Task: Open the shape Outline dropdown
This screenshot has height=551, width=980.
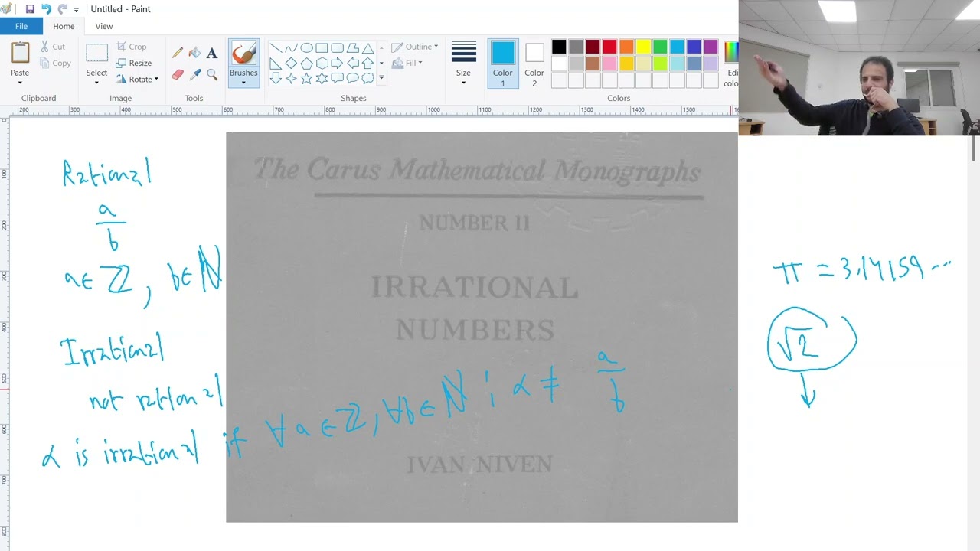Action: click(x=415, y=47)
